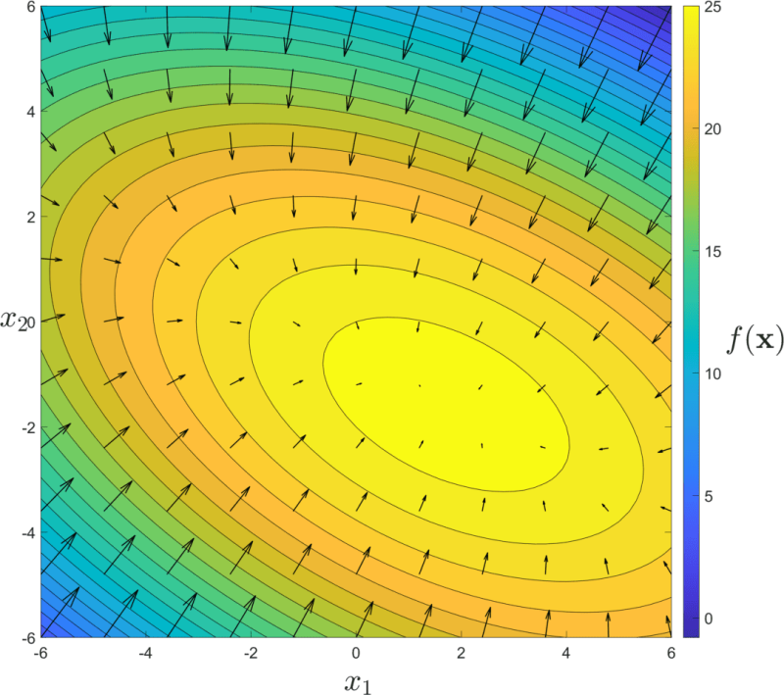Click the colorbar tick label 15
The image size is (784, 695).
pos(712,252)
